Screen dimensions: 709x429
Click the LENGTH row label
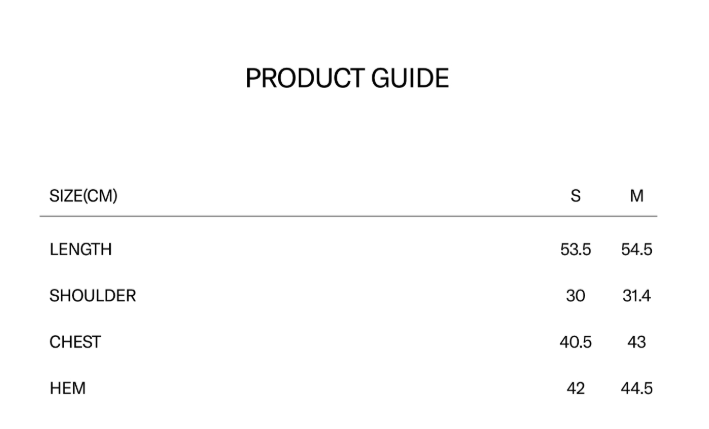pos(80,249)
